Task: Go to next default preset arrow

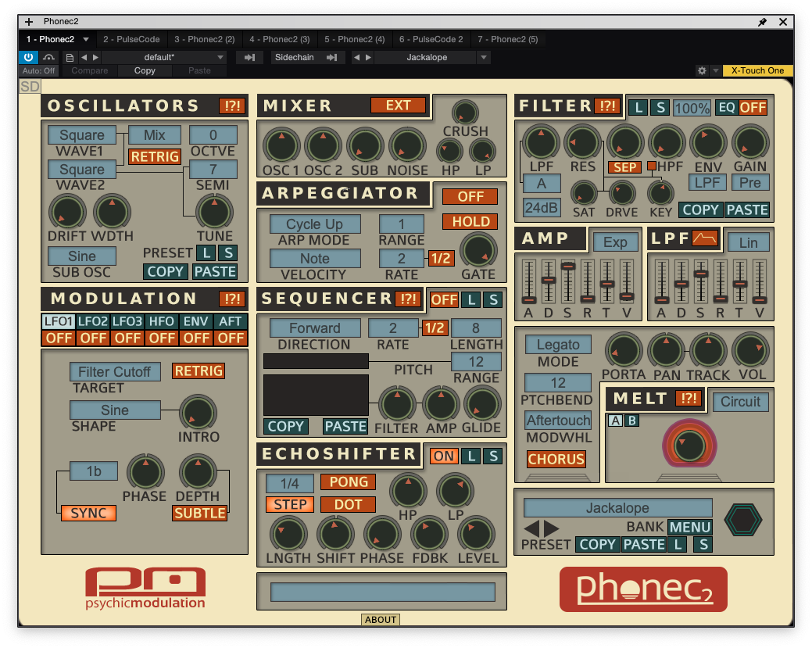Action: coord(95,58)
